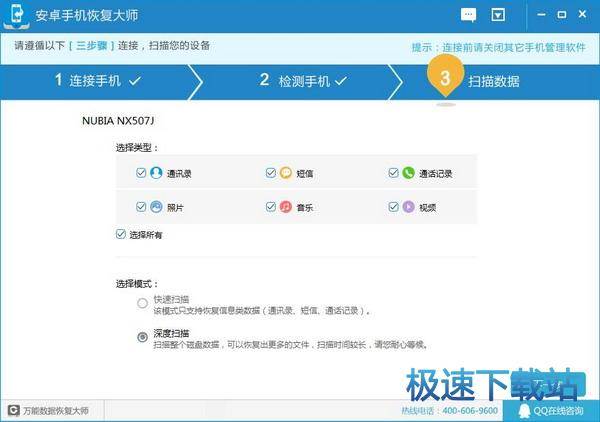Click device name NUBIA NX507J

point(118,121)
